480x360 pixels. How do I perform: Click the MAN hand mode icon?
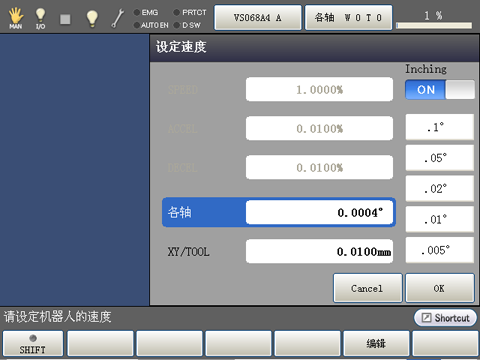click(x=15, y=18)
